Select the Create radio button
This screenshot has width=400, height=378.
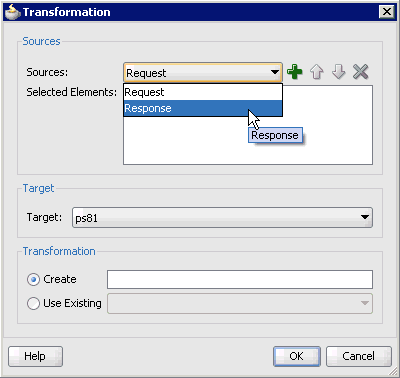click(33, 279)
